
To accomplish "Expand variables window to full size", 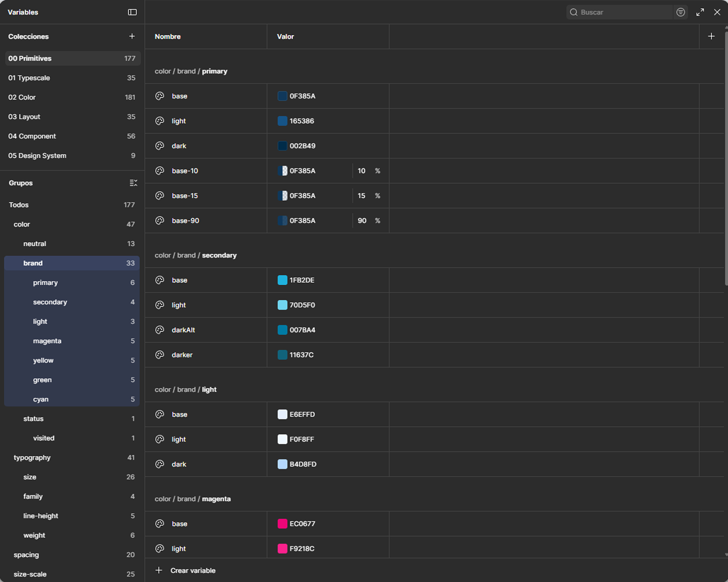I will pyautogui.click(x=700, y=12).
